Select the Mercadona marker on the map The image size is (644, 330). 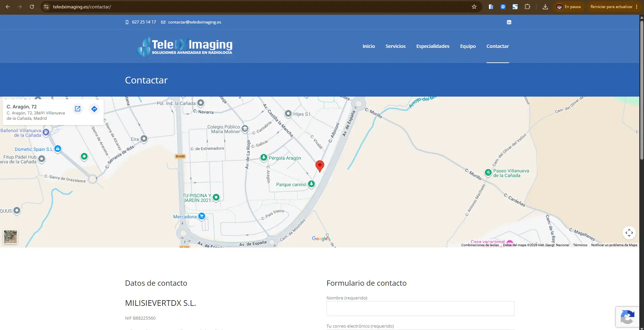(202, 216)
